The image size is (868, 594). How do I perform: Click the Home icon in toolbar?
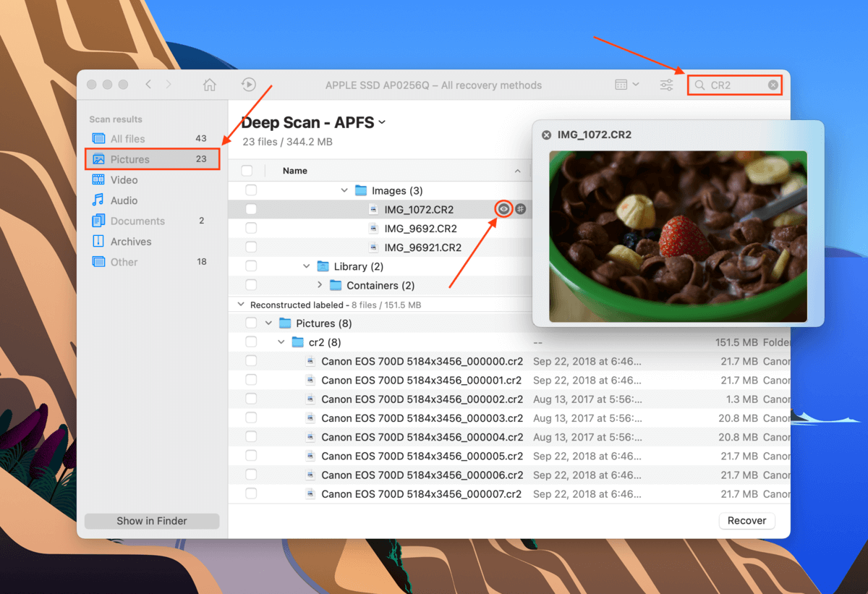210,85
